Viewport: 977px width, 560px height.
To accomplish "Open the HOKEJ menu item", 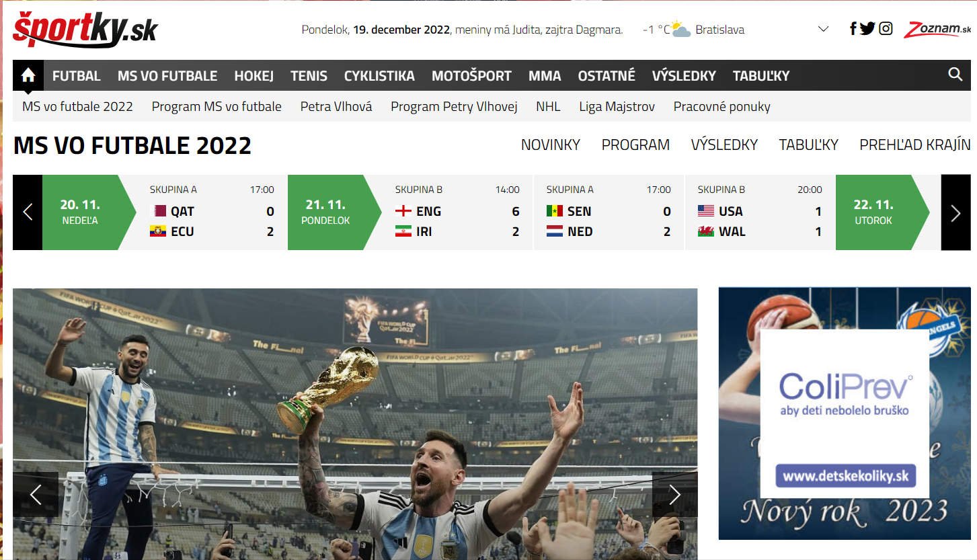I will click(x=253, y=76).
